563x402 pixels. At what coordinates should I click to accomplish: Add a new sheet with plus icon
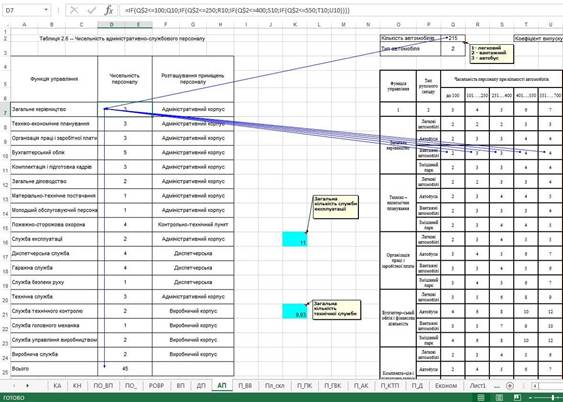point(510,385)
